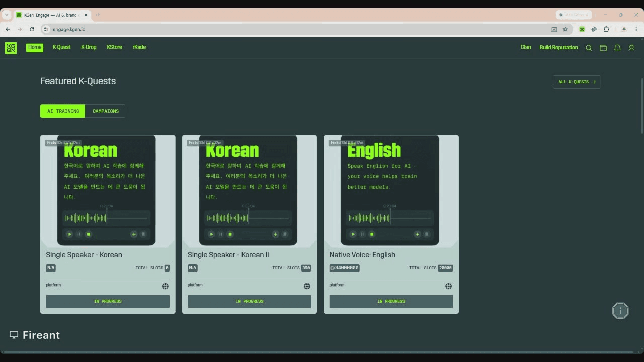Click the KGeN Engage browser tab
Viewport: 644px width, 362px height.
click(x=51, y=15)
